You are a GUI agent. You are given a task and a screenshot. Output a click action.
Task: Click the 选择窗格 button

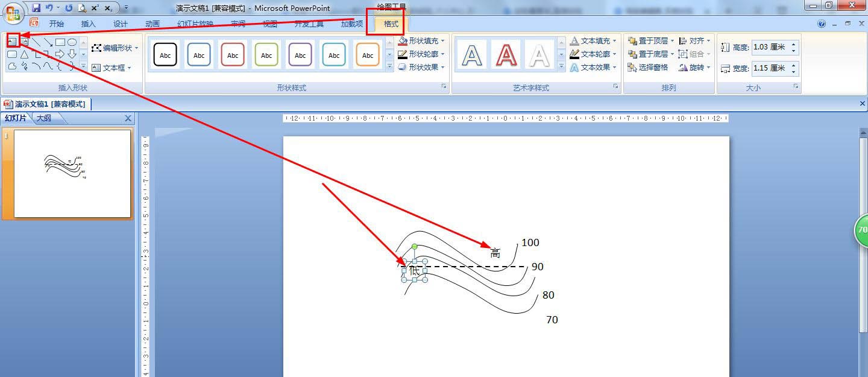point(648,68)
